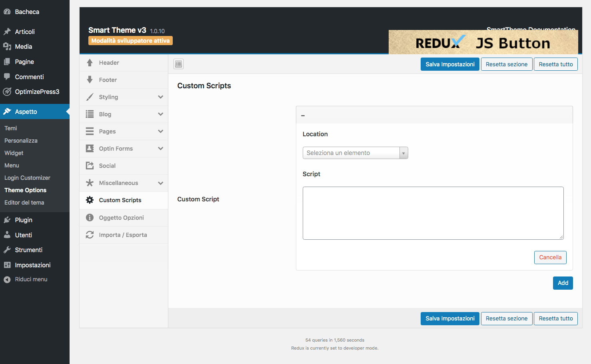
Task: Click the Redux JS Button banner
Action: 483,42
